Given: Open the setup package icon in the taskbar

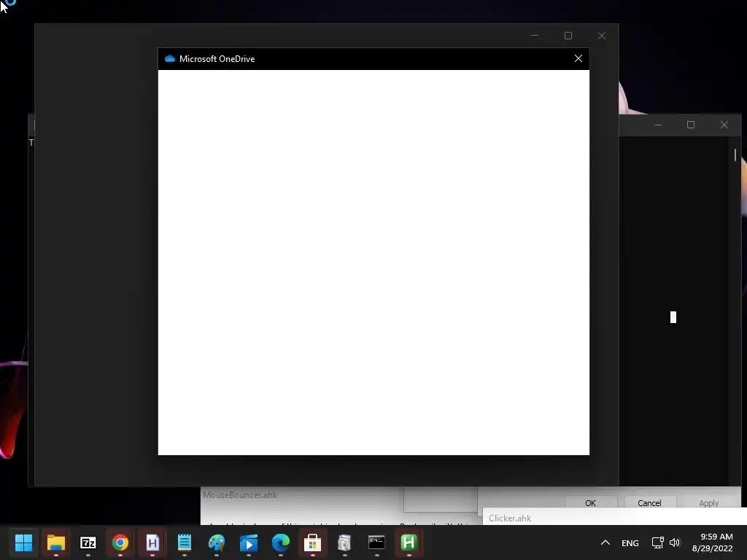Looking at the screenshot, I should point(344,542).
